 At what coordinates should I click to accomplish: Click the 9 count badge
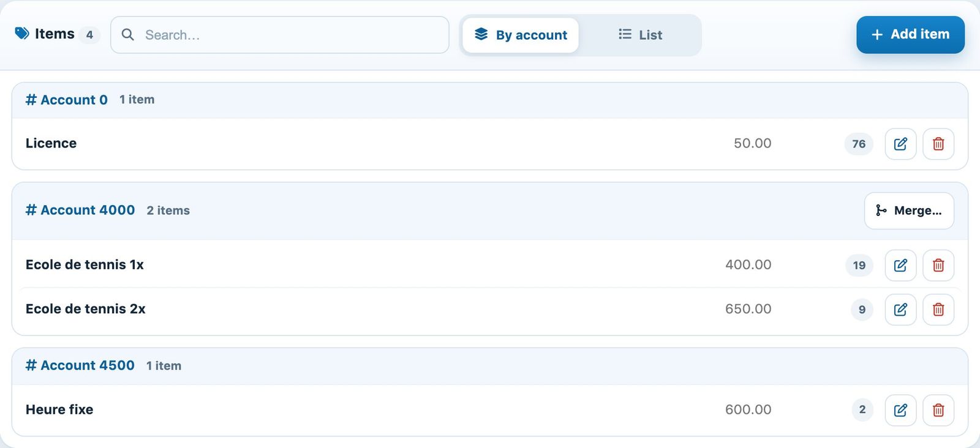point(862,309)
